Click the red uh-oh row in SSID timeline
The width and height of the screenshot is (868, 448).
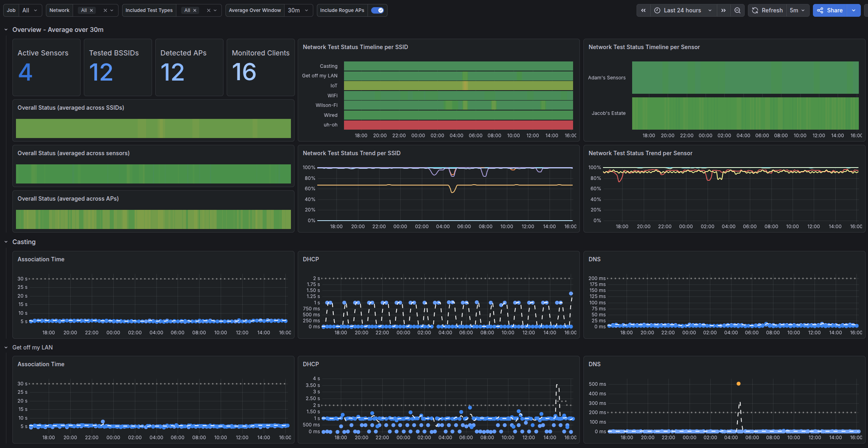[x=458, y=125]
